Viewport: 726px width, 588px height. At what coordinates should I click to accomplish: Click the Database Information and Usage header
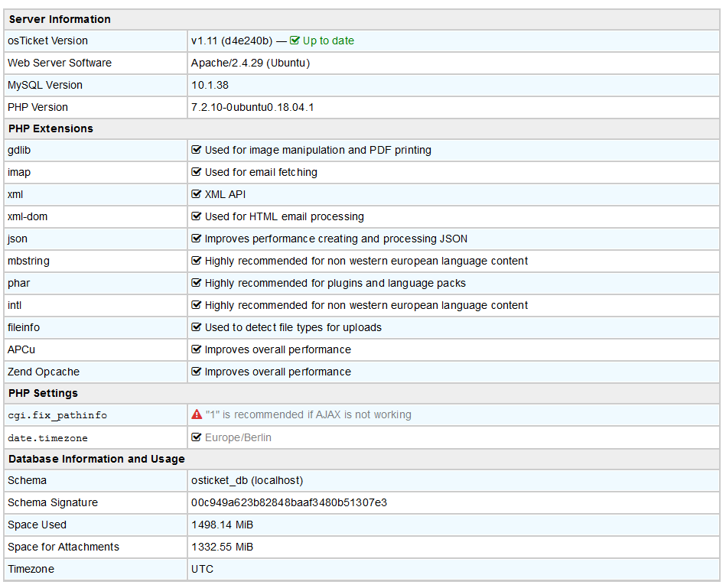pyautogui.click(x=96, y=459)
